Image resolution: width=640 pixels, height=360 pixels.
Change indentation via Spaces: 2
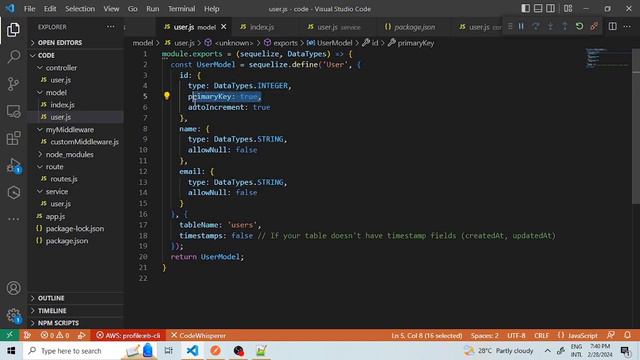484,335
